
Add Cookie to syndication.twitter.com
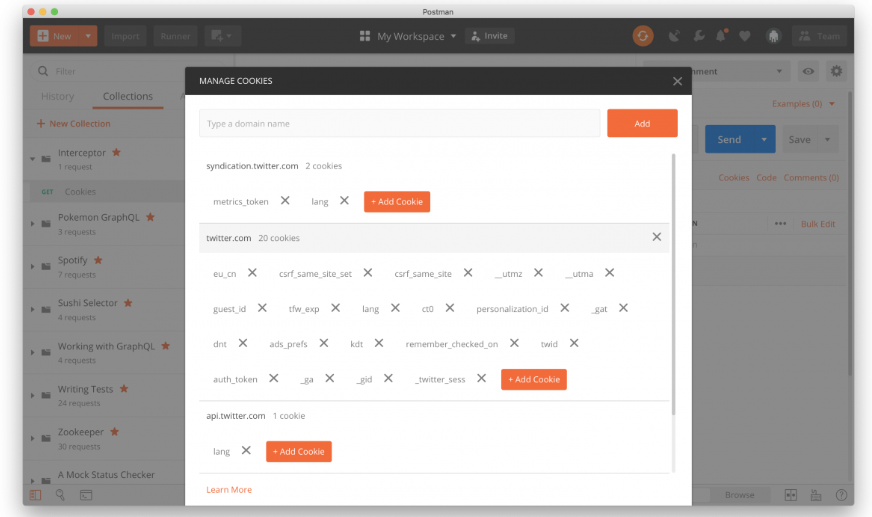(x=397, y=202)
